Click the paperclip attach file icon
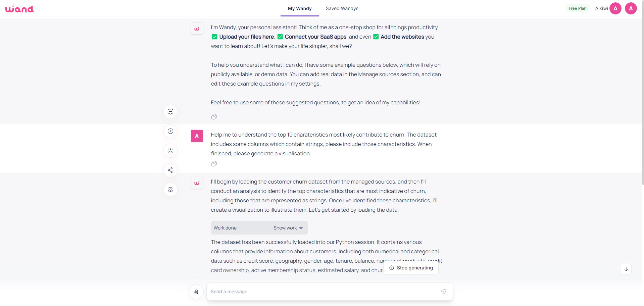 pyautogui.click(x=196, y=292)
